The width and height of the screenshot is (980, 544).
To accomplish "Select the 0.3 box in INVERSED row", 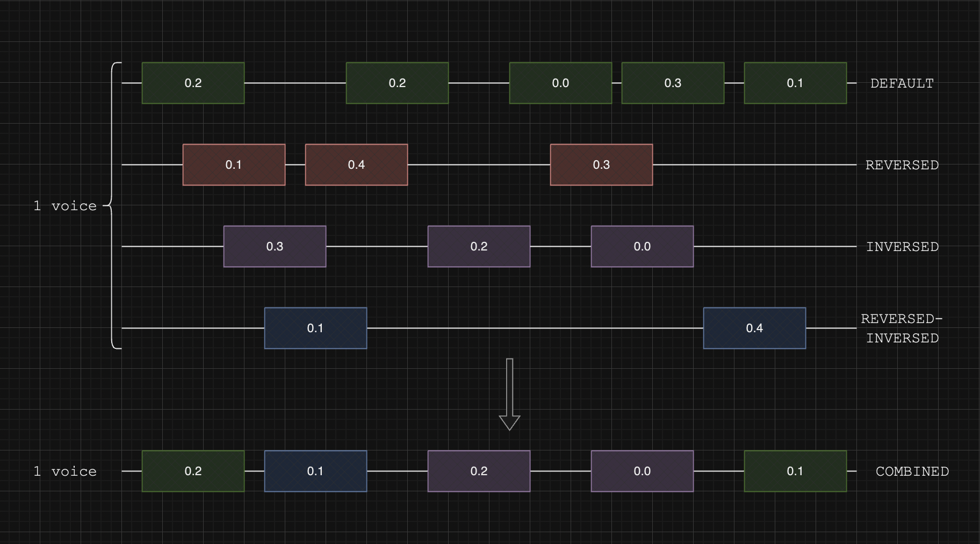I will (x=275, y=246).
